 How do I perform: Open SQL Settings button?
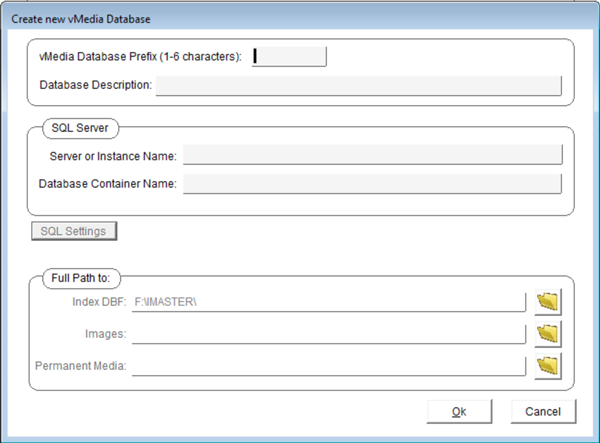click(74, 231)
